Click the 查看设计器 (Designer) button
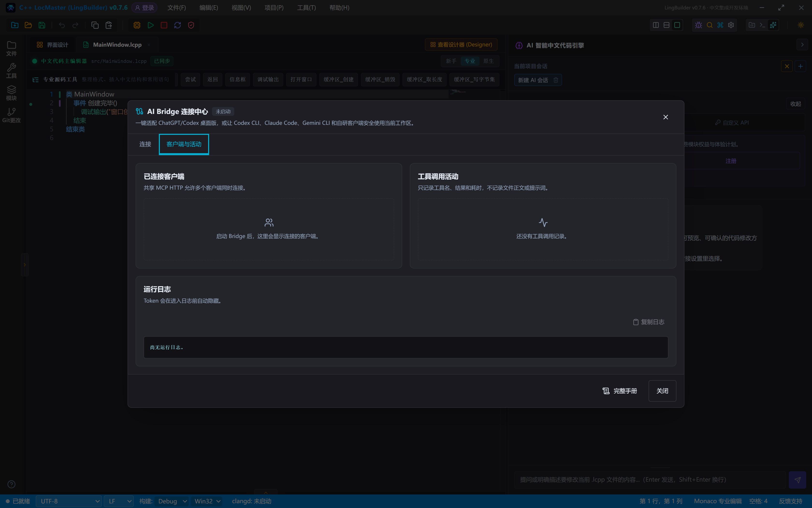 click(461, 45)
